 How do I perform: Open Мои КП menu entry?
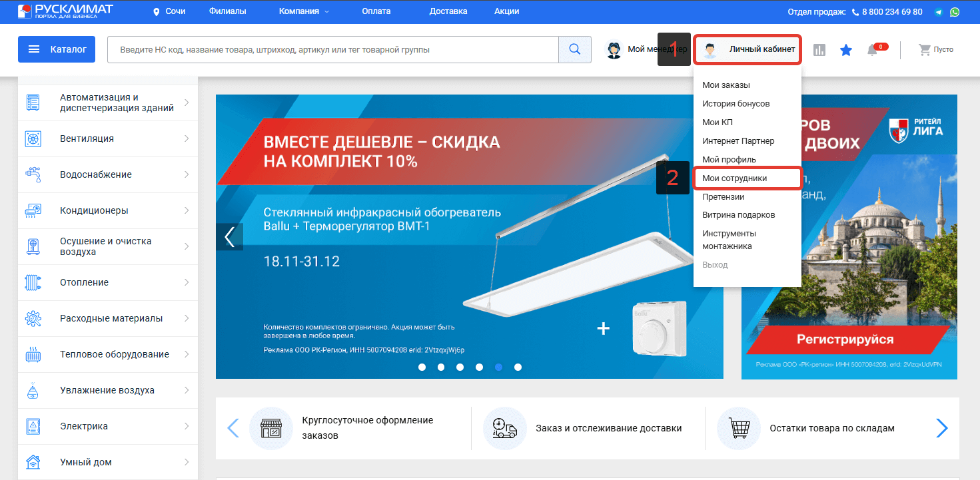tap(718, 122)
